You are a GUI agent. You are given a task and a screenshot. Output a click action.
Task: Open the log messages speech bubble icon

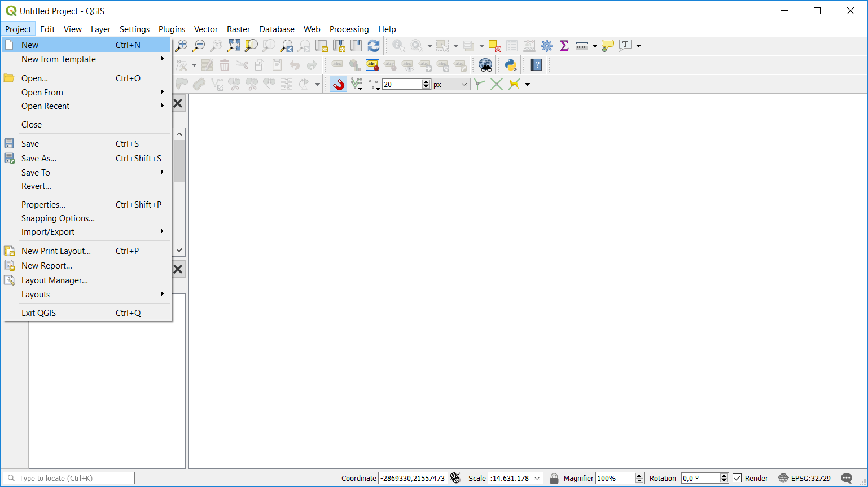(847, 478)
